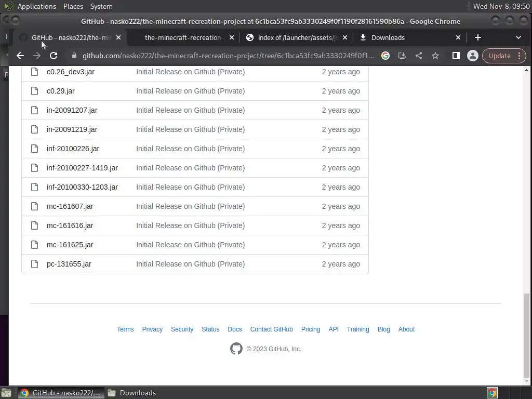Click '2 years ago' in the in-20091207.jar row
Image resolution: width=532 pixels, height=399 pixels.
[341, 110]
